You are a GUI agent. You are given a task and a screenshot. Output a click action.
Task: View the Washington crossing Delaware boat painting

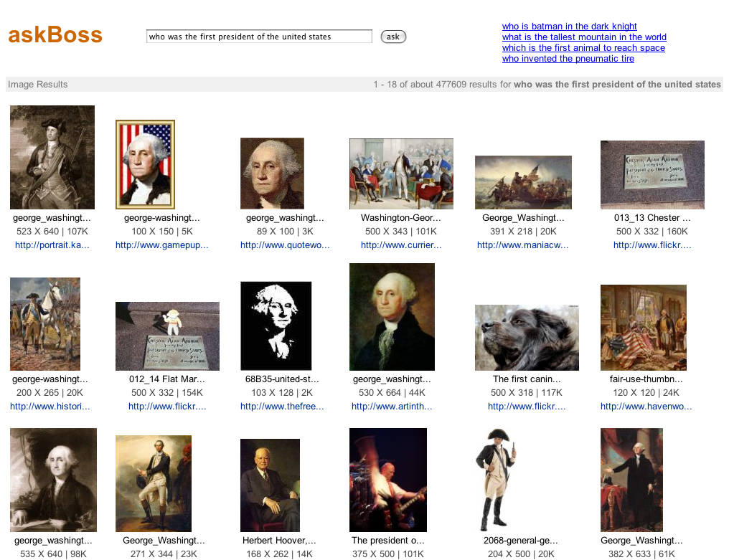click(x=523, y=182)
